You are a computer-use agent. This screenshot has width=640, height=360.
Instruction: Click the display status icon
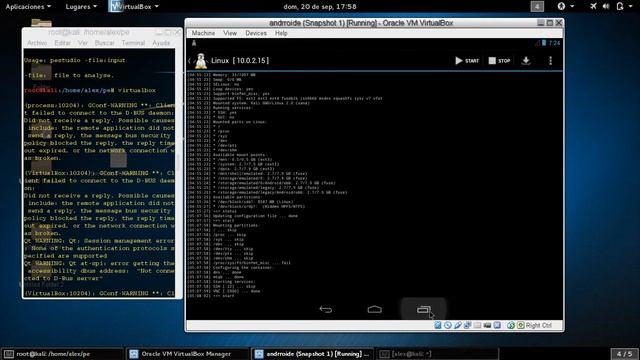tap(487, 325)
